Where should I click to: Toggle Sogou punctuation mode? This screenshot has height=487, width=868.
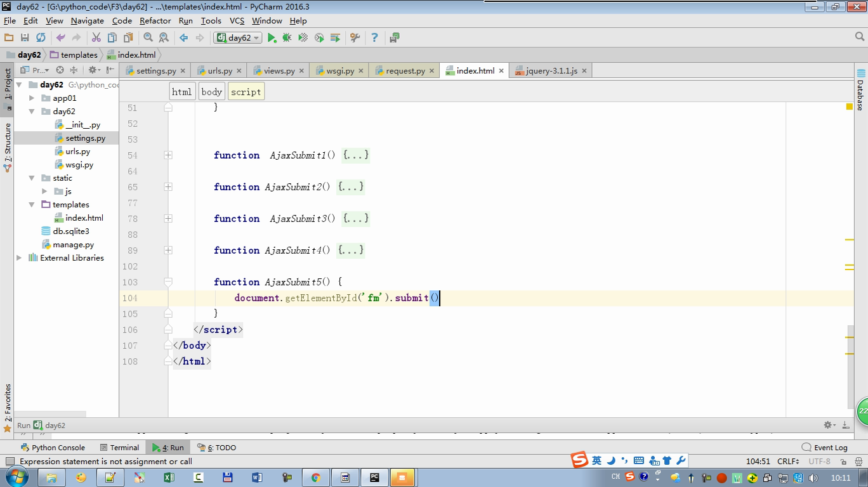tap(624, 460)
